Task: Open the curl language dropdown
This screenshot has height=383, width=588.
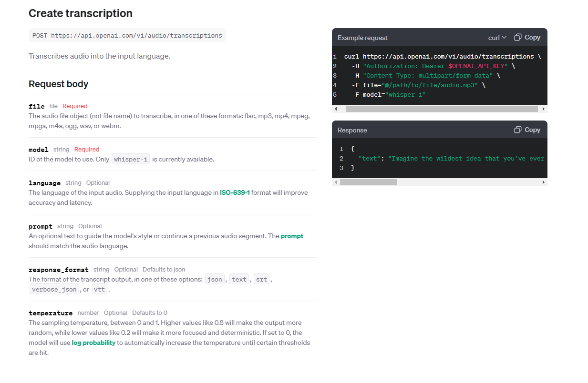Action: 497,38
